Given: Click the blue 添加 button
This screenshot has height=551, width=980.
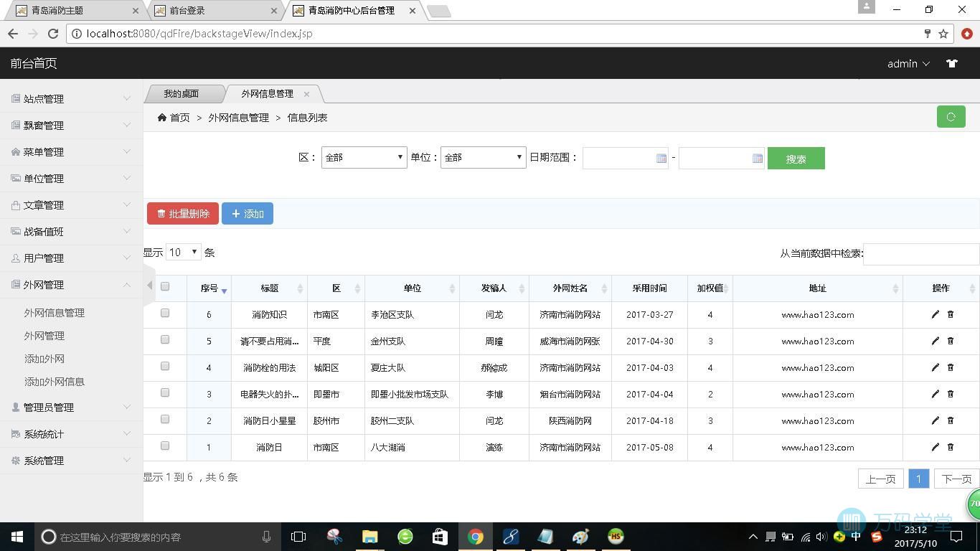Looking at the screenshot, I should click(x=248, y=214).
